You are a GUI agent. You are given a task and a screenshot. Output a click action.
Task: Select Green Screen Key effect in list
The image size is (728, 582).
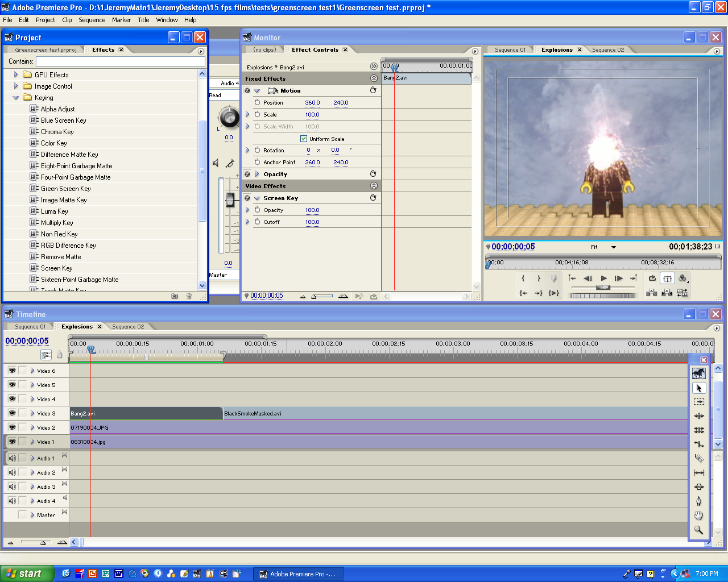pyautogui.click(x=65, y=189)
